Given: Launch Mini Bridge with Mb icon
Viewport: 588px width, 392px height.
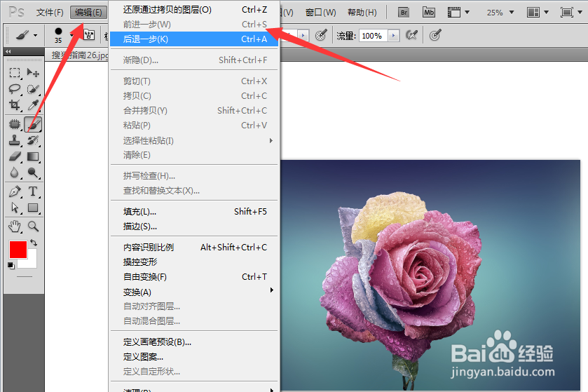Looking at the screenshot, I should coord(429,13).
